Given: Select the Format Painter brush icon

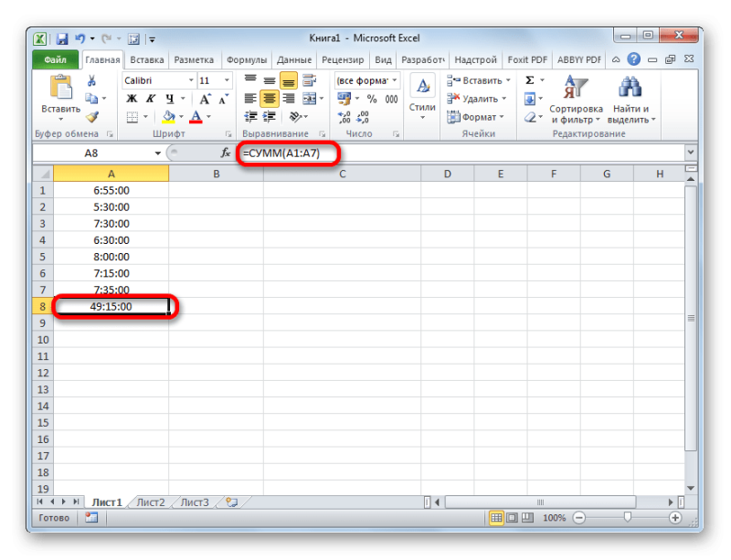Looking at the screenshot, I should click(92, 117).
